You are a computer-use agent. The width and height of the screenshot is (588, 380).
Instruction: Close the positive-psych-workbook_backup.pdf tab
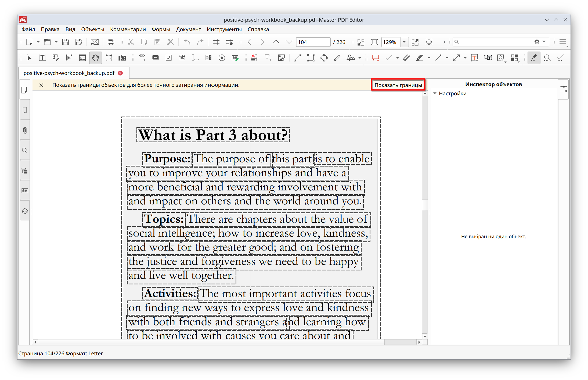[x=121, y=73]
